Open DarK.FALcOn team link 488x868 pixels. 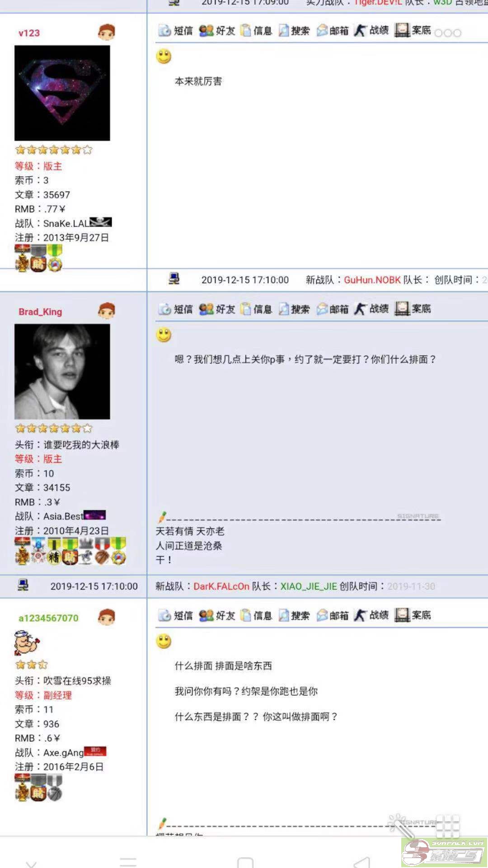point(221,586)
